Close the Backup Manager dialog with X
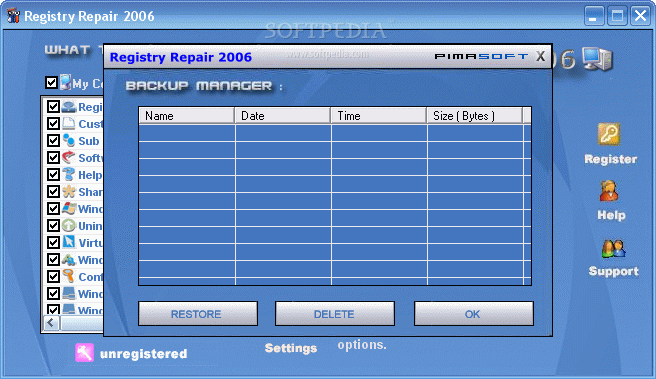Screen dimensions: 656x379 [540, 56]
